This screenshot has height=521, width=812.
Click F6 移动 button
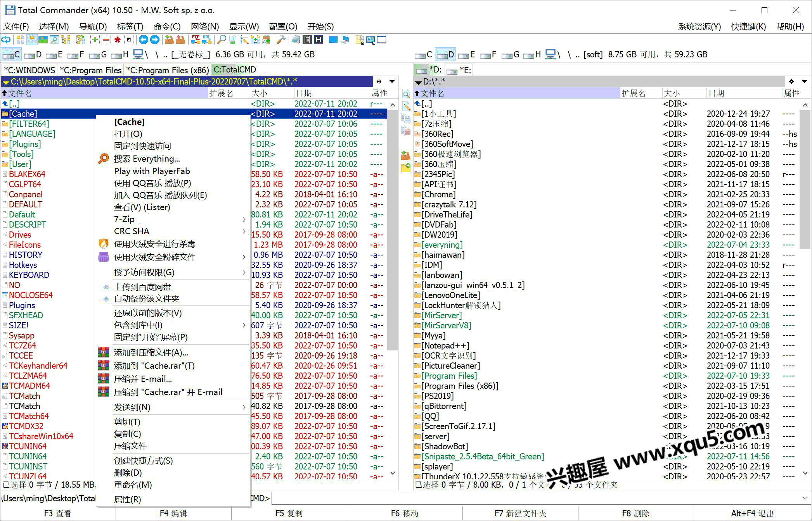point(405,514)
